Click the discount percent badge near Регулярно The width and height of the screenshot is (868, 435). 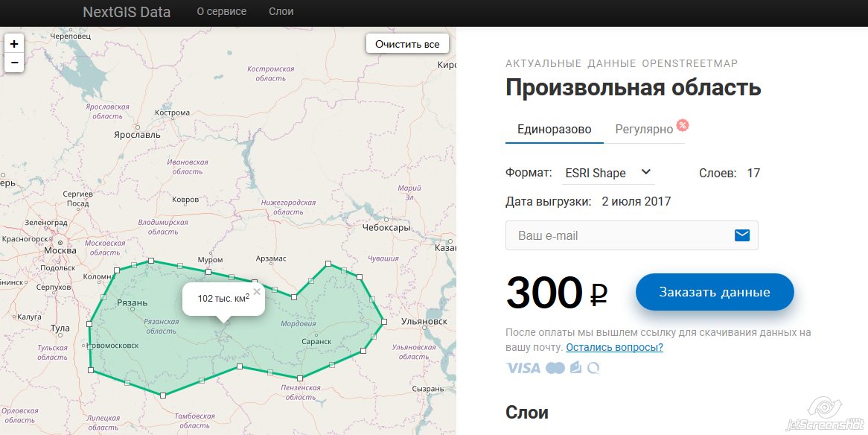point(683,125)
